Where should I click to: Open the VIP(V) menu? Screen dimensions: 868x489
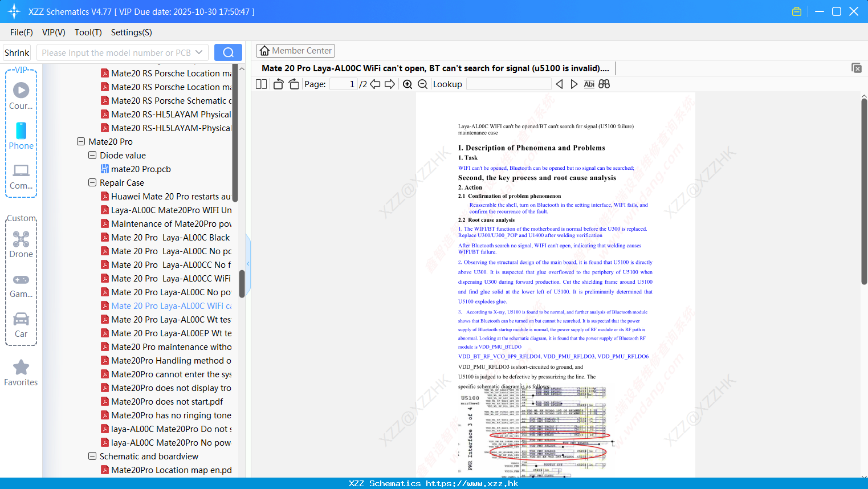(x=54, y=32)
